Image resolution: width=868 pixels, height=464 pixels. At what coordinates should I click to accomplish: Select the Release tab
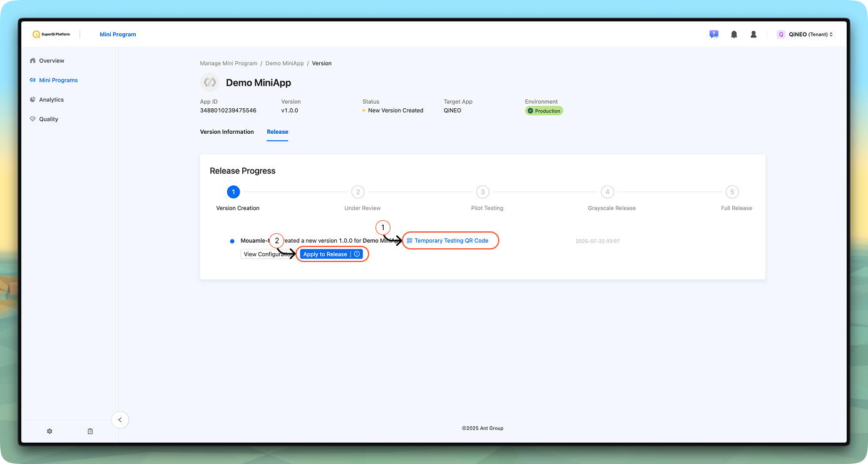point(277,132)
